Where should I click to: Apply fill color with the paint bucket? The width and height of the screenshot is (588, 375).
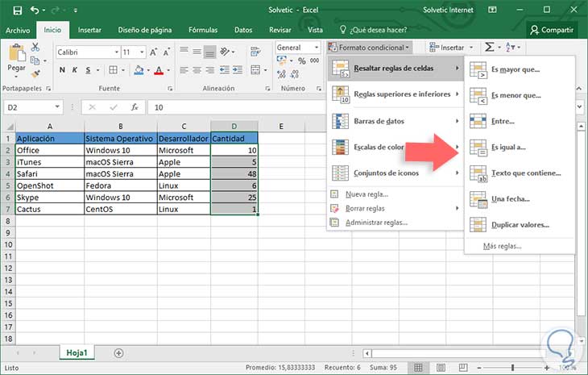point(139,70)
